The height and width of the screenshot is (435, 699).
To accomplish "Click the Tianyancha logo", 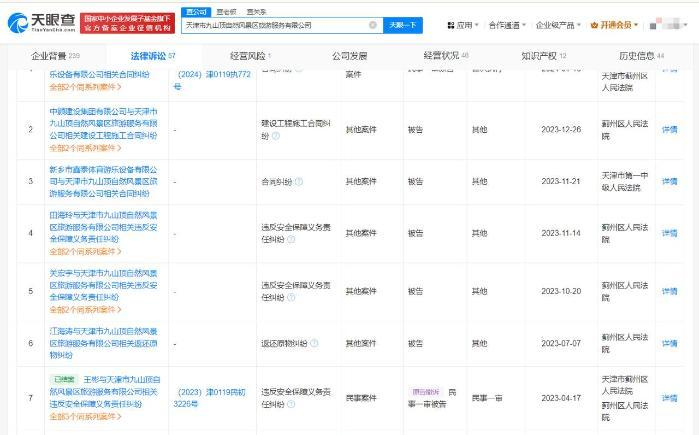I will point(42,22).
